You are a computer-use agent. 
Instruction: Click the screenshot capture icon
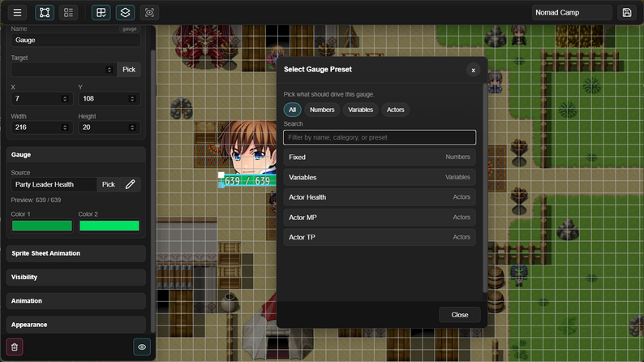pos(149,13)
